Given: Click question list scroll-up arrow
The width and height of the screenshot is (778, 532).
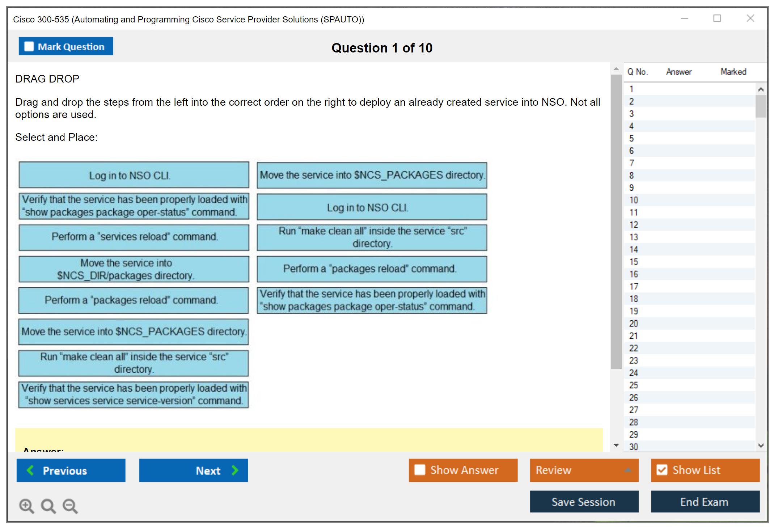Looking at the screenshot, I should click(x=761, y=89).
